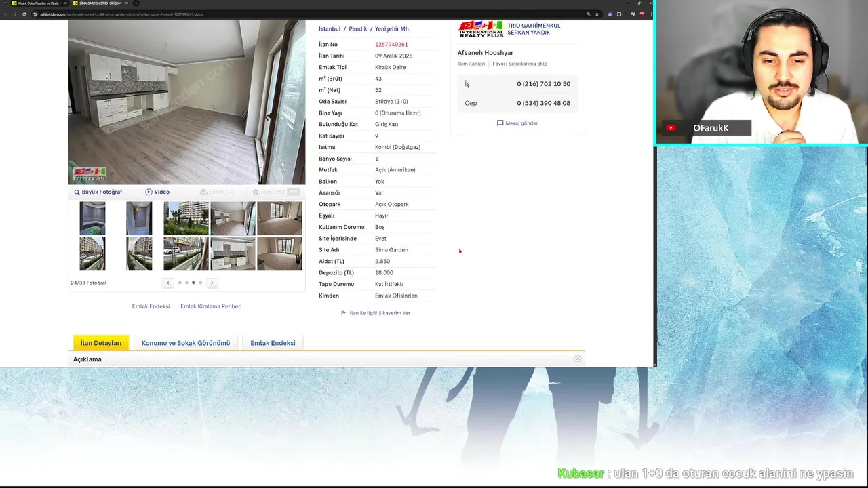Reload the page with the refresh icon
This screenshot has width=868, height=488.
[24, 14]
